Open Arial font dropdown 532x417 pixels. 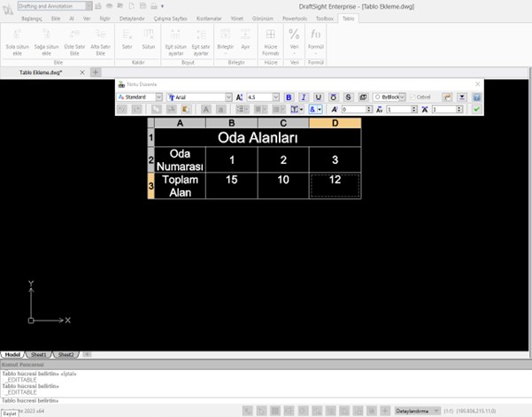coord(200,97)
